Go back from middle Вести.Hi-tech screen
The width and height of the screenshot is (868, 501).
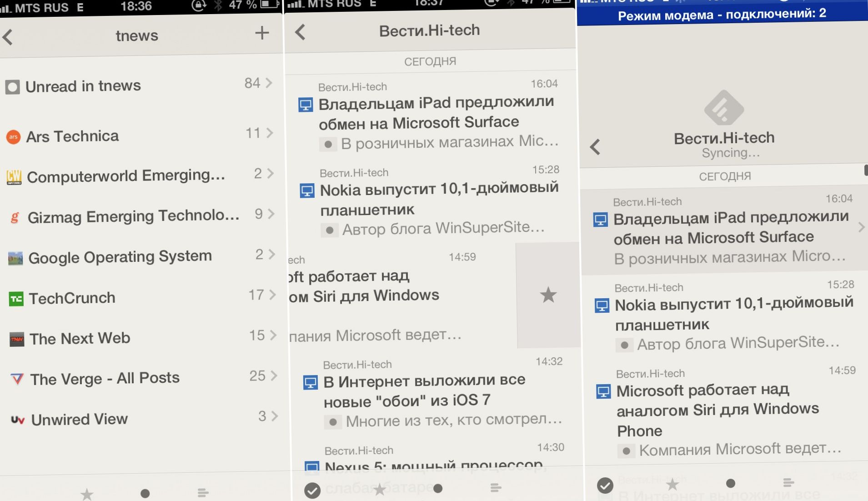[x=300, y=32]
